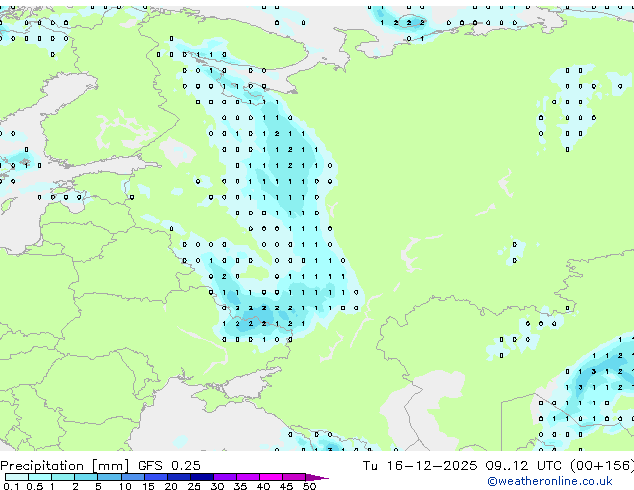Click the "(00+156)" forecast offset text

602,466
